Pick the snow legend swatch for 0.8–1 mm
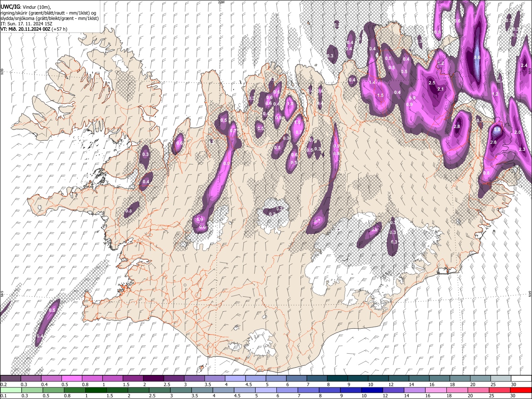 tap(92, 378)
